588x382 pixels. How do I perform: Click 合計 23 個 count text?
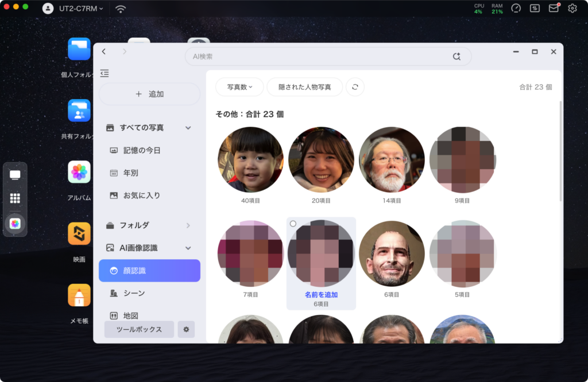tap(536, 87)
